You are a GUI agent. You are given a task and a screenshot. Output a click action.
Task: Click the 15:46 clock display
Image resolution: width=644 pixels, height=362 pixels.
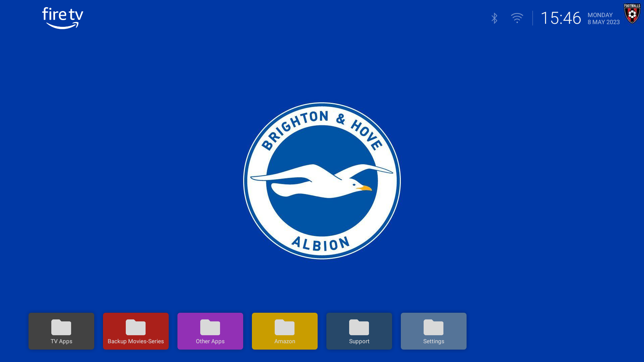(x=561, y=18)
